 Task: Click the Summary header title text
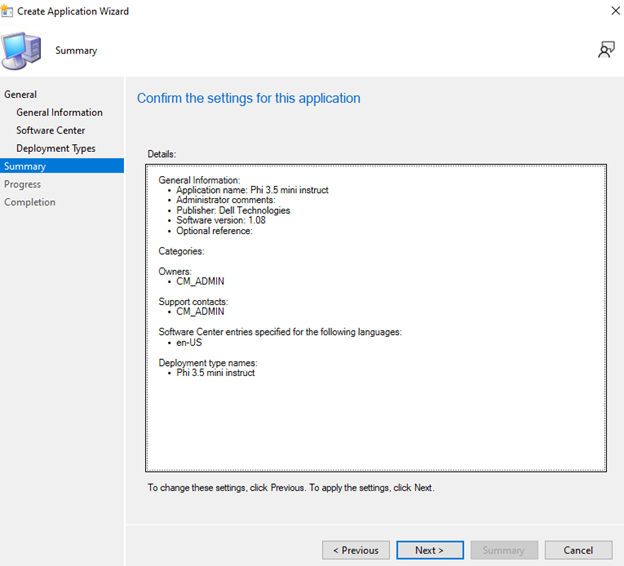[x=76, y=51]
